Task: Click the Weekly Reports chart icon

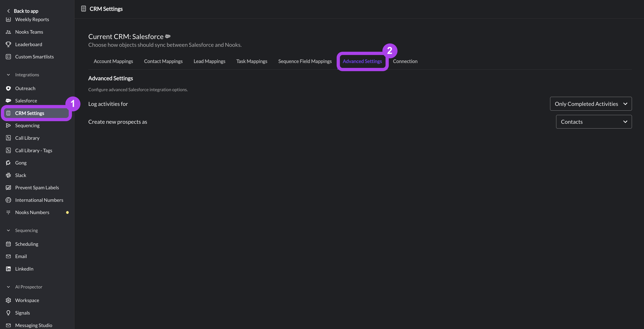Action: (8, 20)
